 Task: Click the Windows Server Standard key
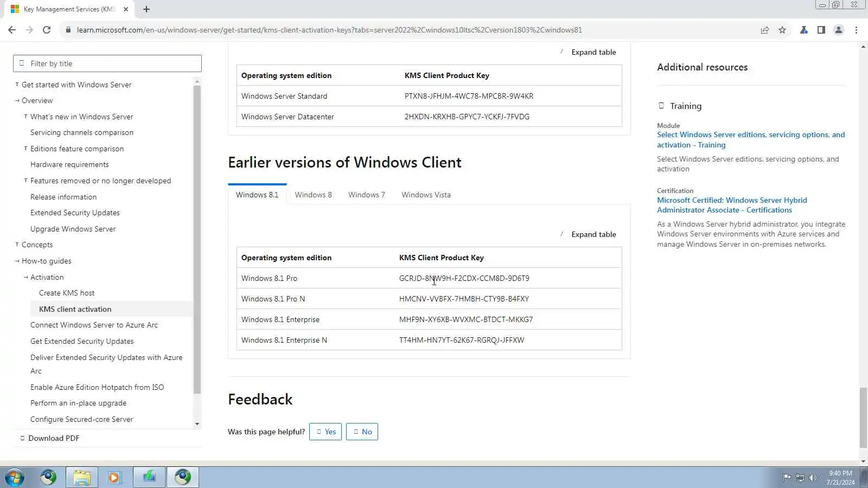(469, 96)
